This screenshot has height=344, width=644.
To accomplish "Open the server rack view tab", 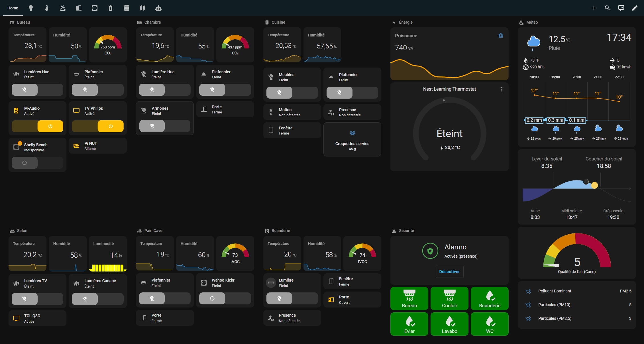I will (x=127, y=8).
